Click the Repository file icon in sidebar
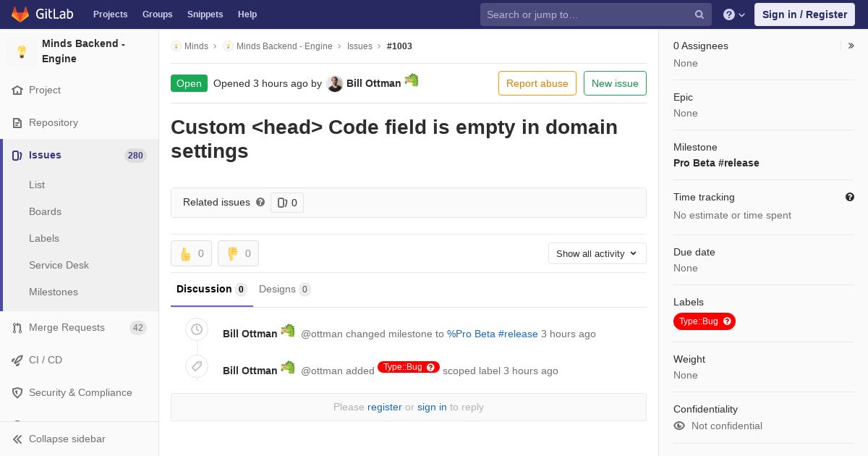The height and width of the screenshot is (456, 868). click(x=17, y=123)
